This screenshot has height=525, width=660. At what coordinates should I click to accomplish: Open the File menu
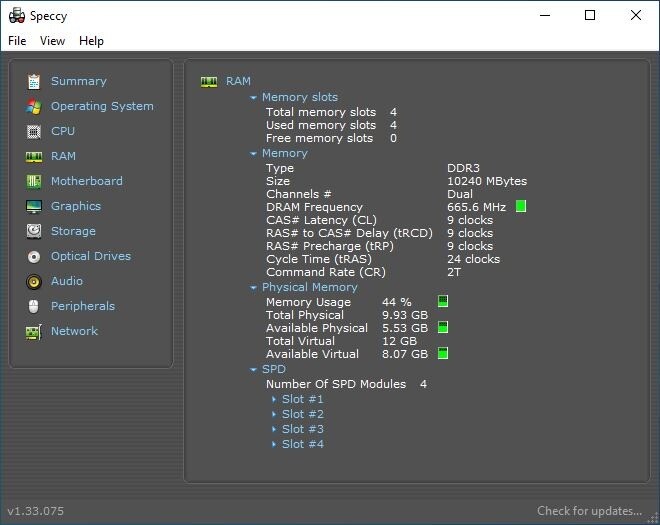pos(17,41)
